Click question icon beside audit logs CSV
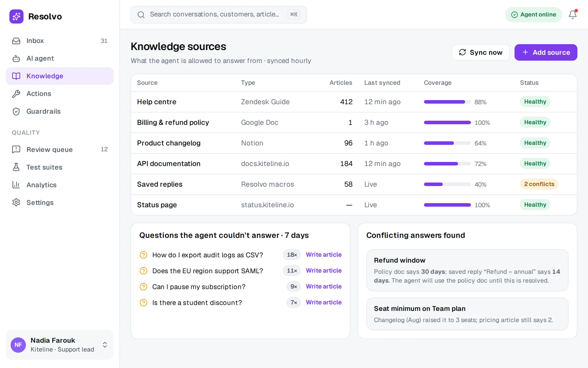588x368 pixels. click(x=143, y=255)
